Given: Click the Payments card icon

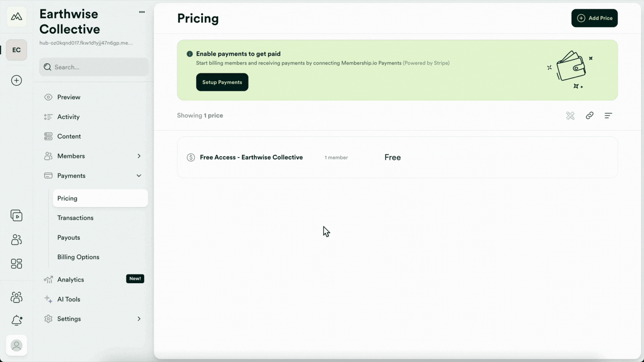Looking at the screenshot, I should [x=48, y=176].
